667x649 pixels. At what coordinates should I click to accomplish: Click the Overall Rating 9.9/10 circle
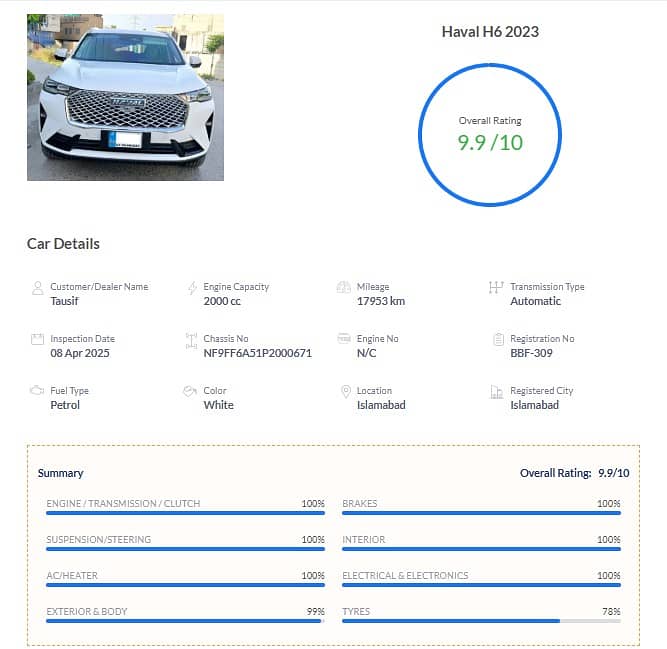click(490, 135)
